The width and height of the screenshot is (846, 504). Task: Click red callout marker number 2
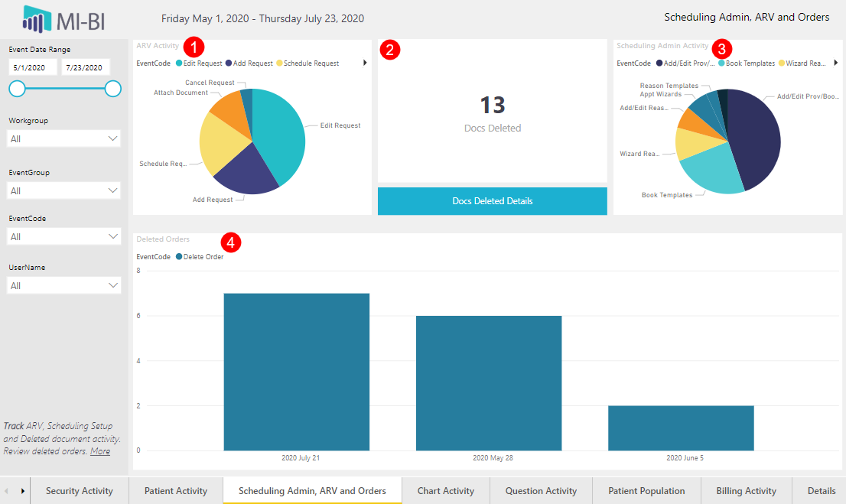coord(390,50)
